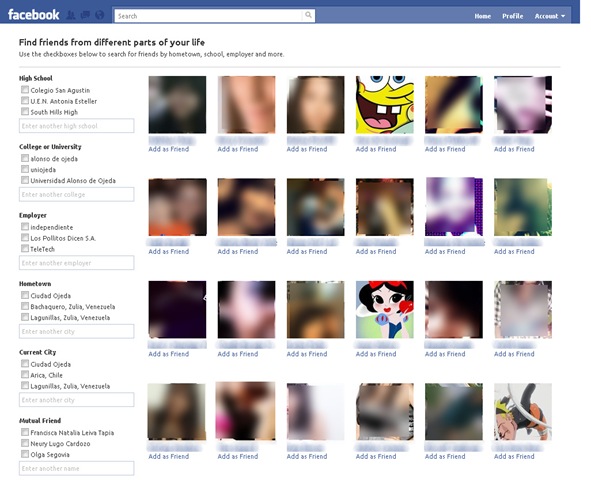Open the purple second-row profile picture

coord(454,207)
